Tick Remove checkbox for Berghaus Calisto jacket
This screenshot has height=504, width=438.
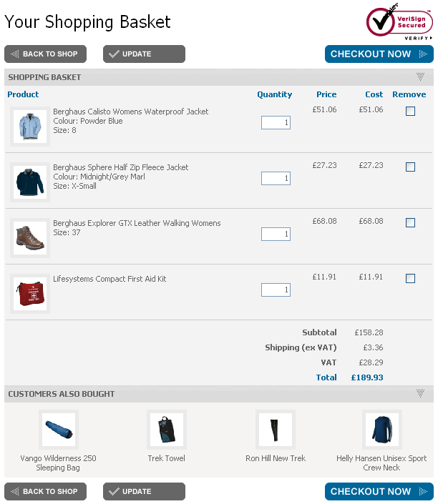(x=410, y=112)
